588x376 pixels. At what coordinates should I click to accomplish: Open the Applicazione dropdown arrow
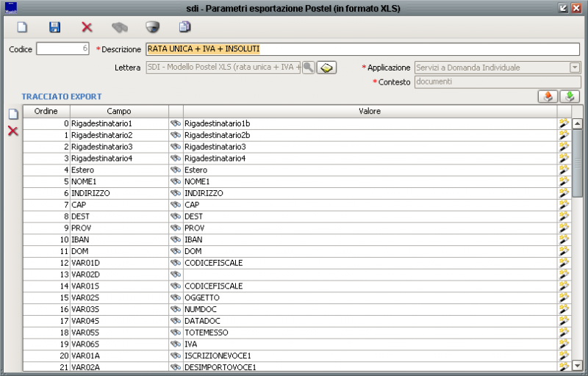click(575, 68)
